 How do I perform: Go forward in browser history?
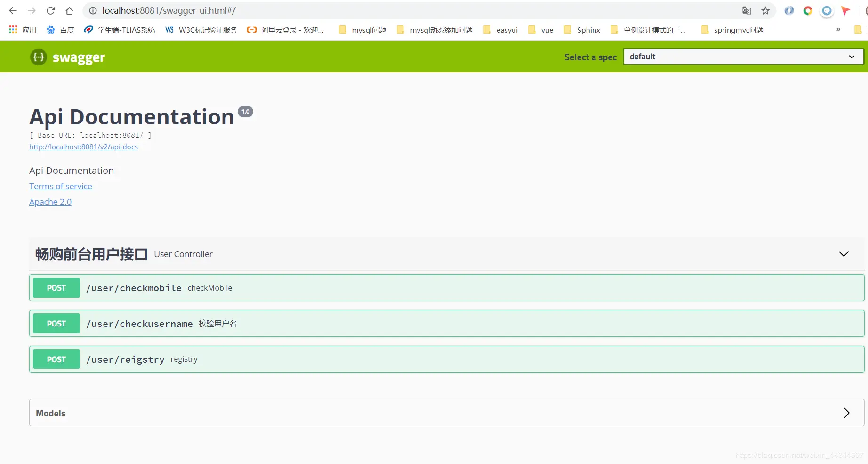click(32, 10)
